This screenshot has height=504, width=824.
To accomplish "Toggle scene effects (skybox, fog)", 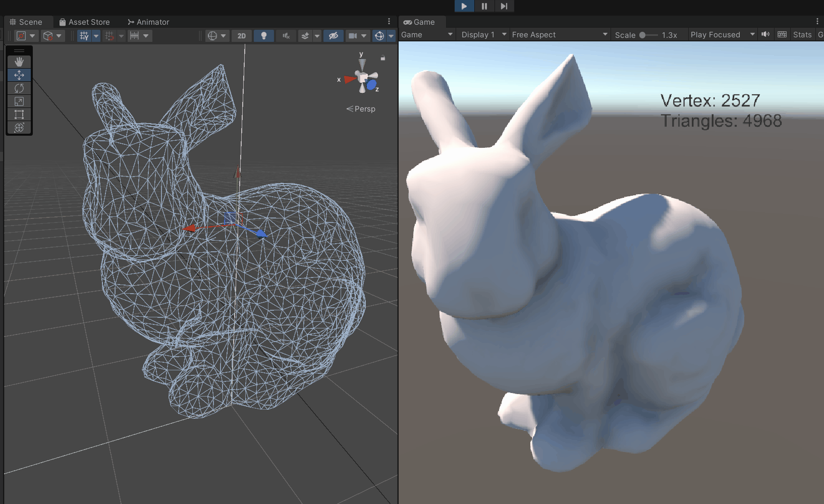I will pyautogui.click(x=305, y=36).
